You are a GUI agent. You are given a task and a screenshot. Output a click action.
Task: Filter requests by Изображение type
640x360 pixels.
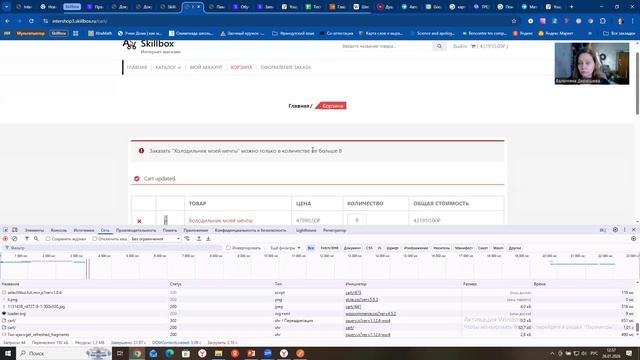pyautogui.click(x=416, y=248)
